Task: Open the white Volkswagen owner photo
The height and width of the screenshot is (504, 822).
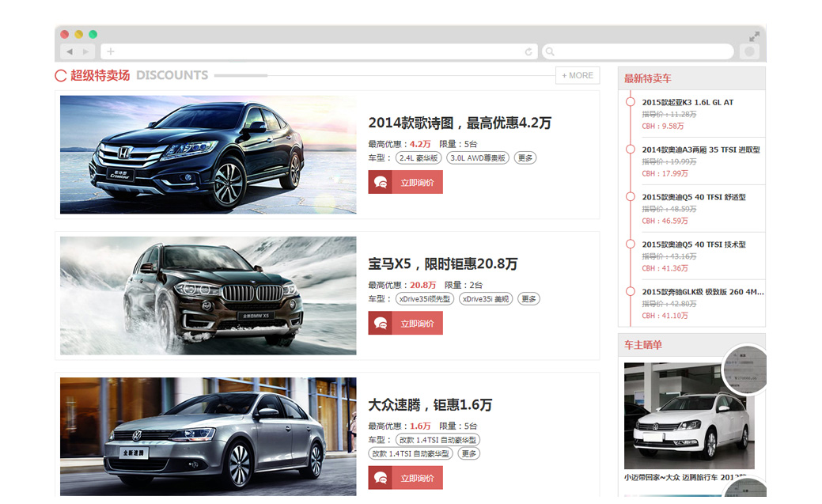Action: point(689,416)
